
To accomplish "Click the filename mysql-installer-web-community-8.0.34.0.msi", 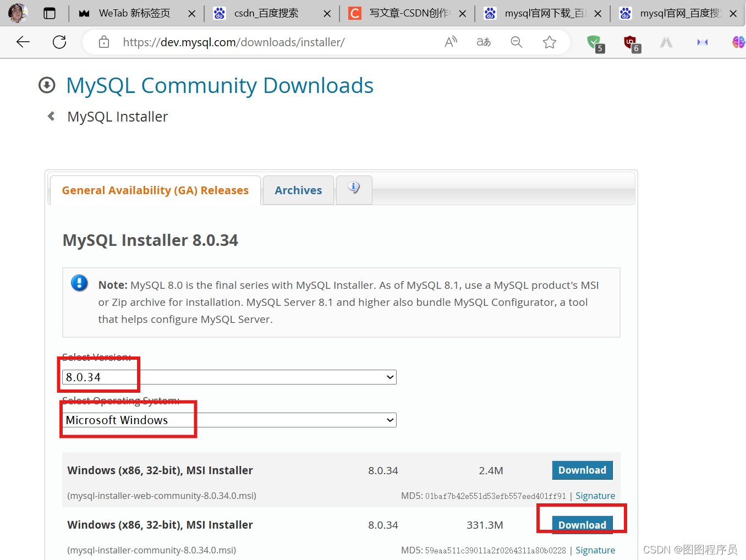I will coord(162,496).
